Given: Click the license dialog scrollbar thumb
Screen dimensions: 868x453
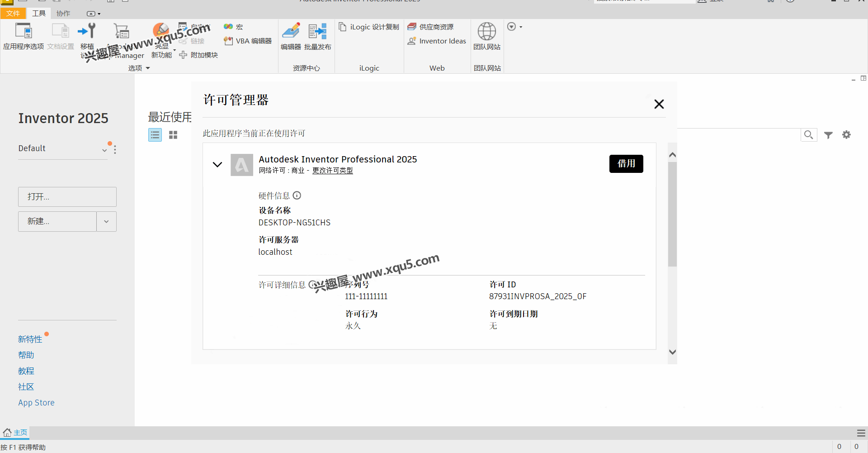Looking at the screenshot, I should tap(672, 214).
